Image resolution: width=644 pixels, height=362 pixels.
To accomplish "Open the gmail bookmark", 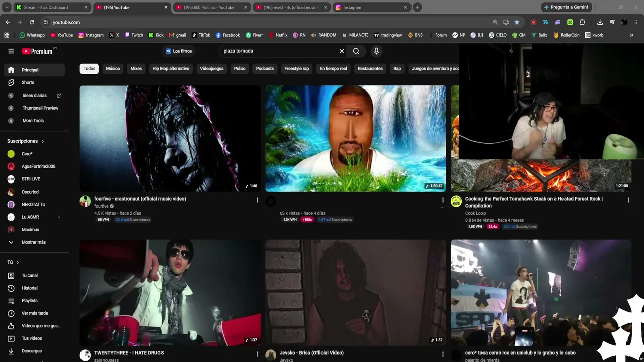I will click(177, 35).
